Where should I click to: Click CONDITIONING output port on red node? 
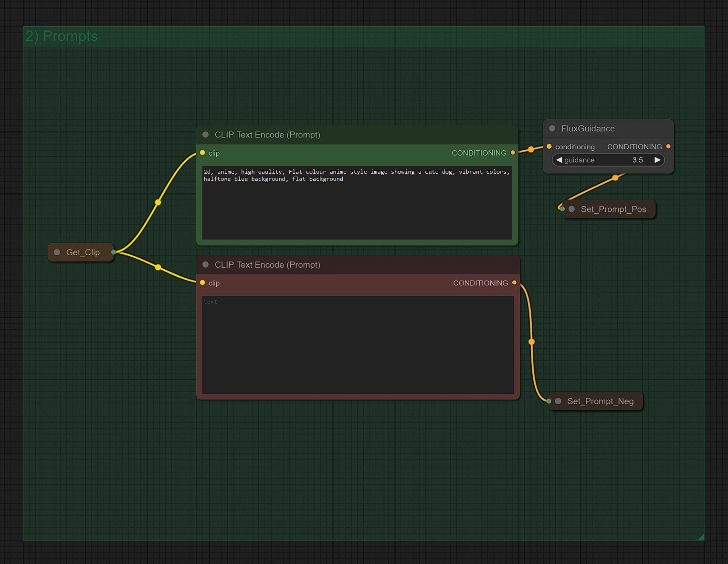514,282
